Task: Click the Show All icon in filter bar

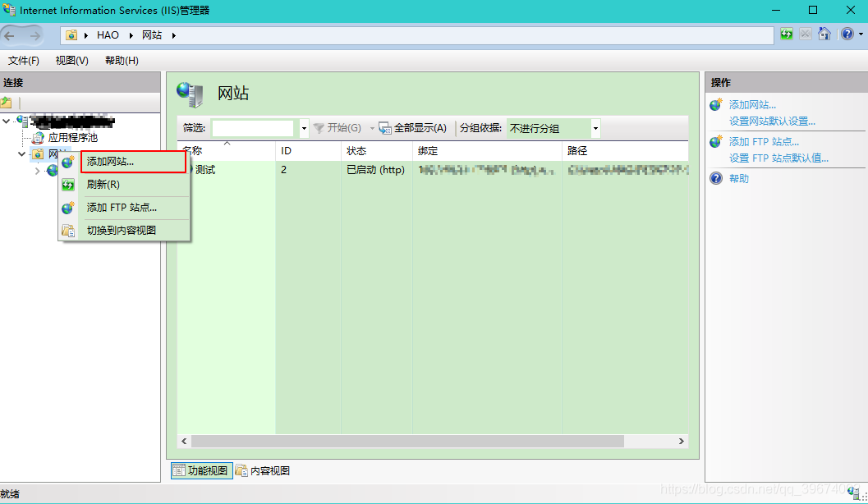Action: [x=385, y=128]
